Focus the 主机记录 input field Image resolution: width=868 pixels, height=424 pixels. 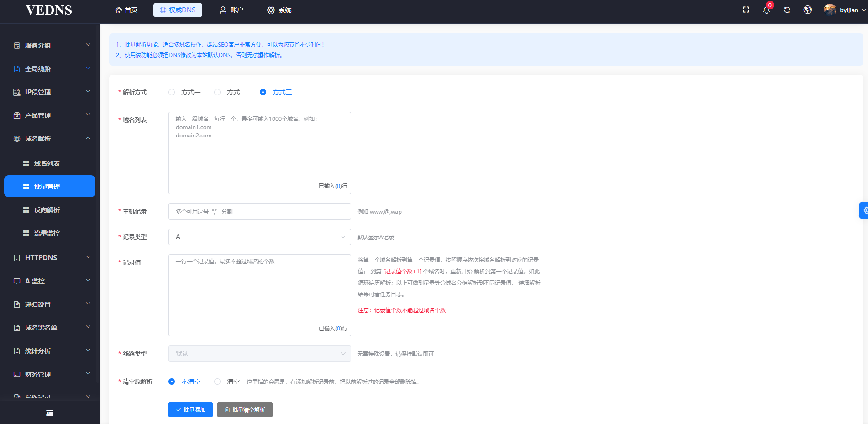(x=260, y=211)
